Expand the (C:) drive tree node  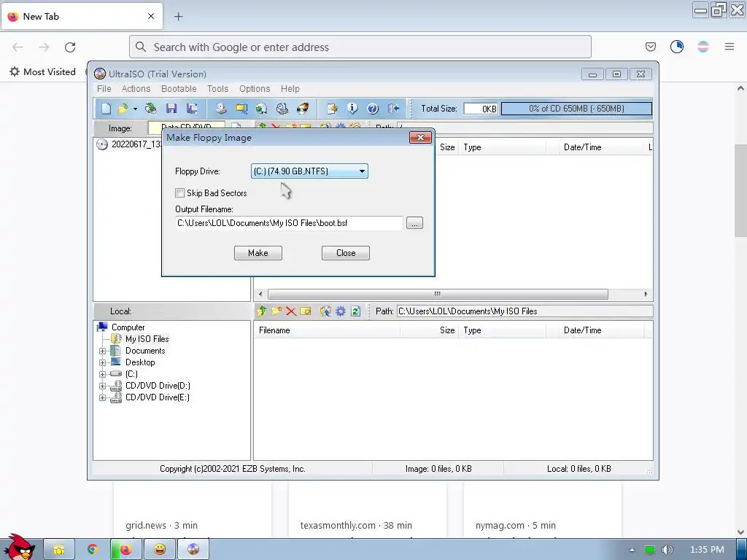102,374
